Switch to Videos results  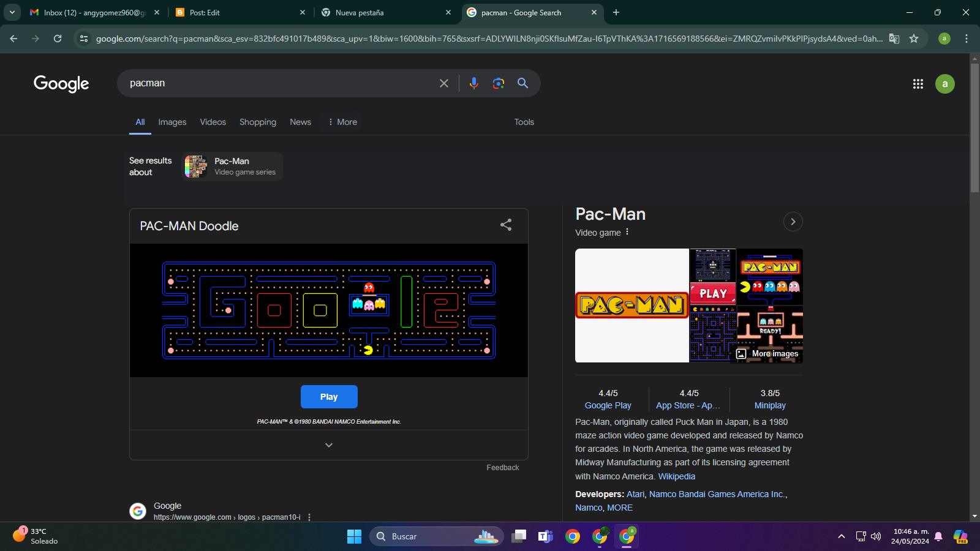[x=213, y=122]
